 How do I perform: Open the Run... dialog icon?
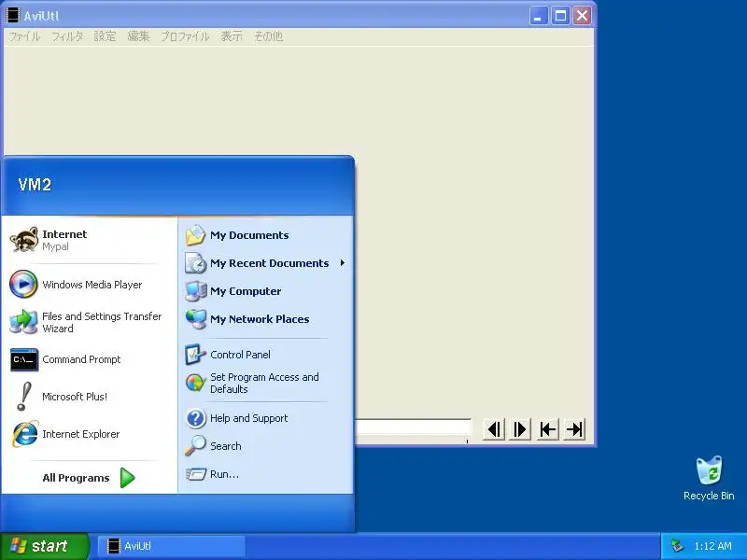point(195,474)
